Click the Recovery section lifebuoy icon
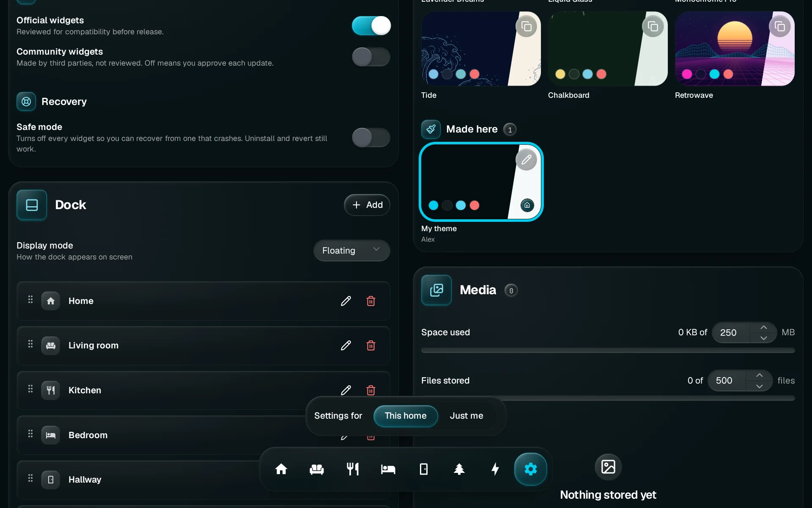Screen dimensions: 812x508 point(26,102)
